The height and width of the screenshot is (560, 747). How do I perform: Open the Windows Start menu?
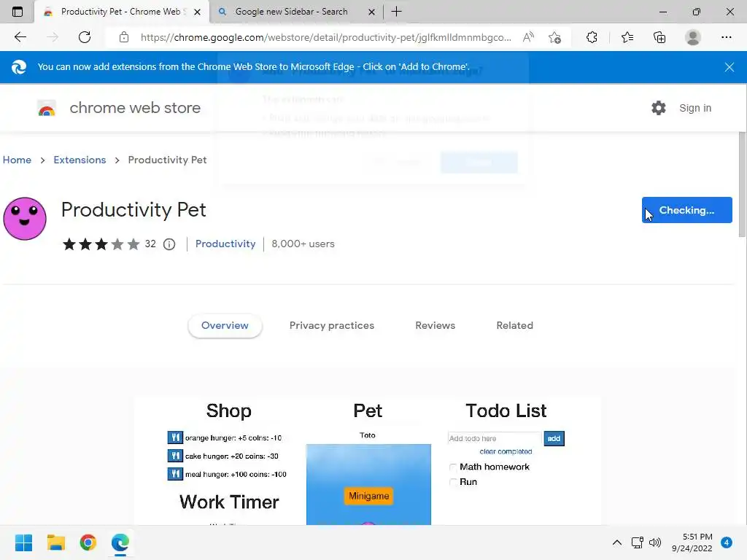coord(23,542)
